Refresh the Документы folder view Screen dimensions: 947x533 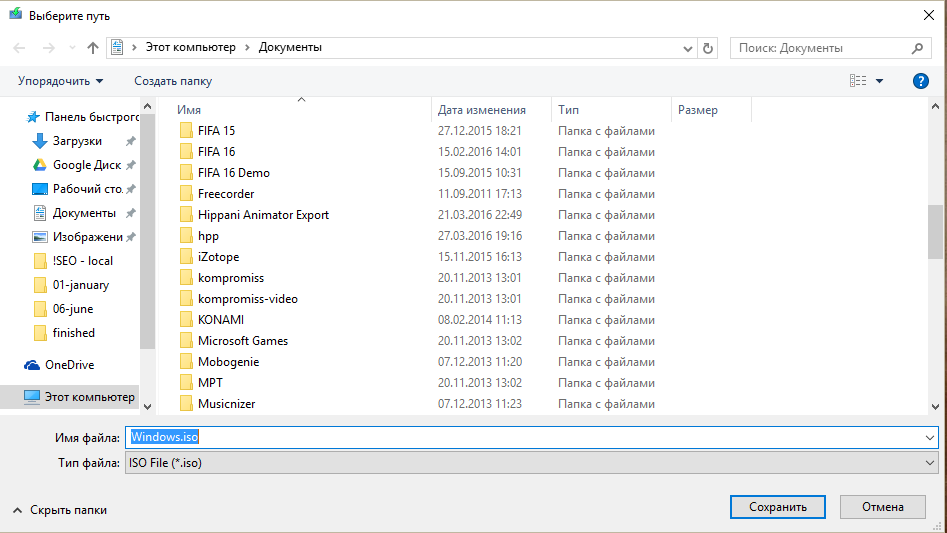[x=708, y=48]
